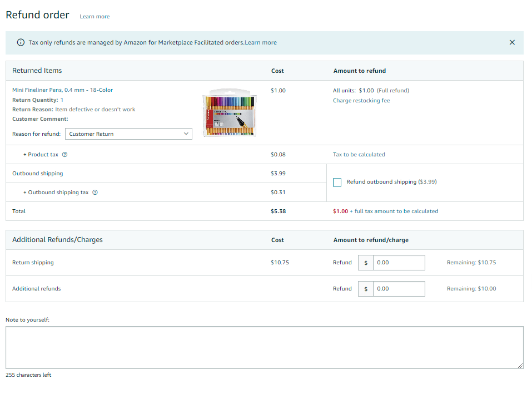Screen dimensions: 532x394
Task: Open Mini Fineliner Pens product link
Action: [62, 90]
